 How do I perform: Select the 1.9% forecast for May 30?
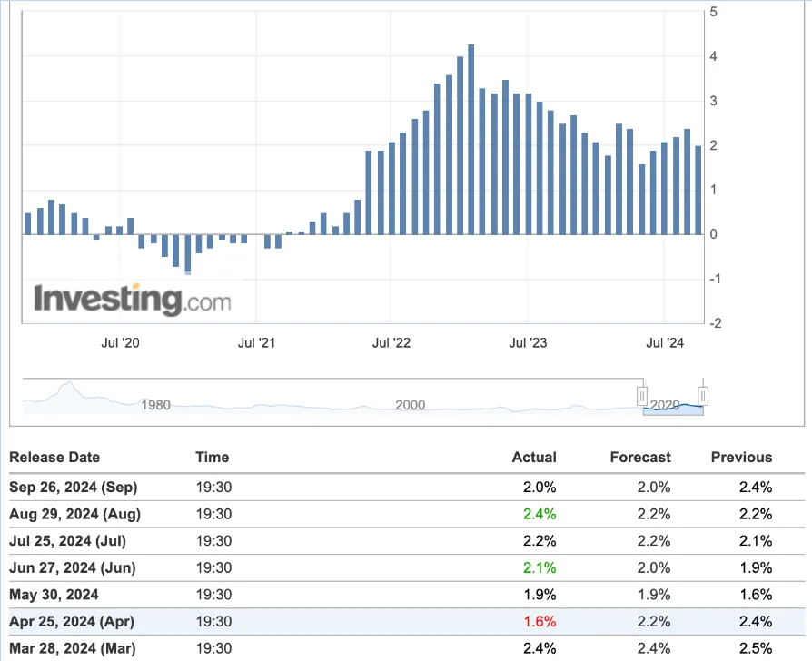[654, 595]
